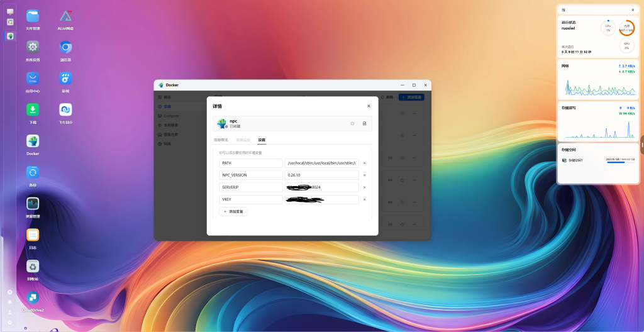The width and height of the screenshot is (644, 332).
Task: Click the 添加变量 button
Action: coord(233,212)
